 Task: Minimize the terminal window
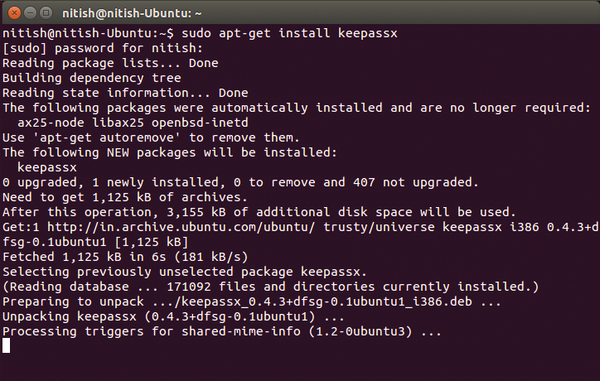(30, 13)
